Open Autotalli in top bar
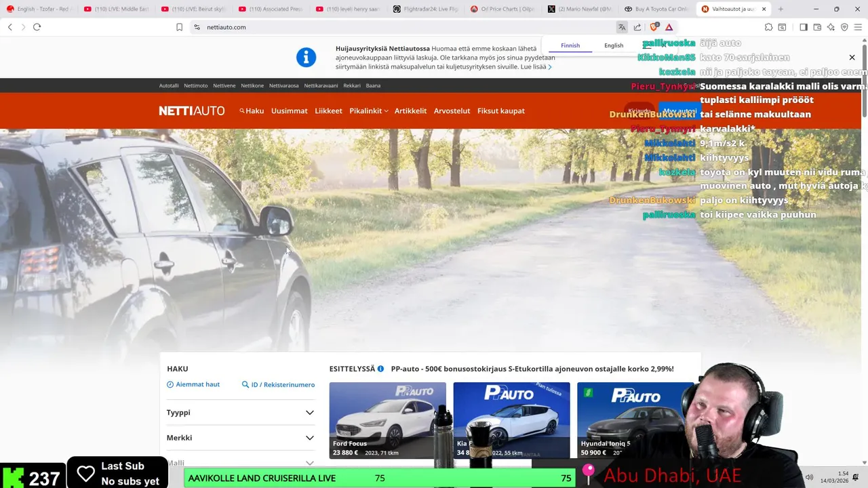This screenshot has height=488, width=868. pos(169,85)
